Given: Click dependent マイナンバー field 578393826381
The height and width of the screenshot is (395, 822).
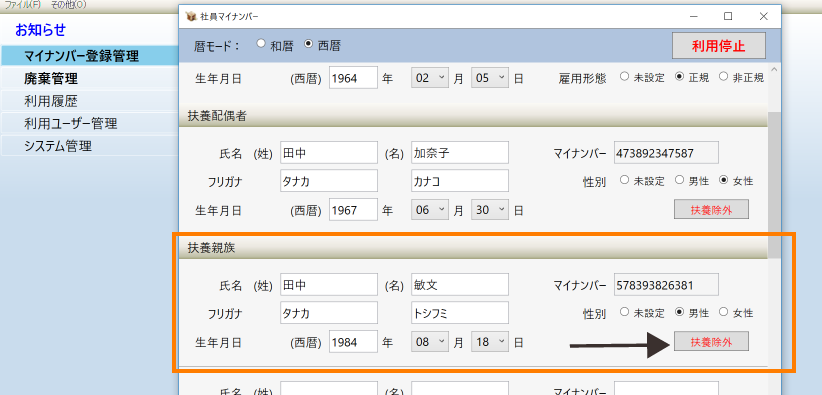Looking at the screenshot, I should pos(666,284).
